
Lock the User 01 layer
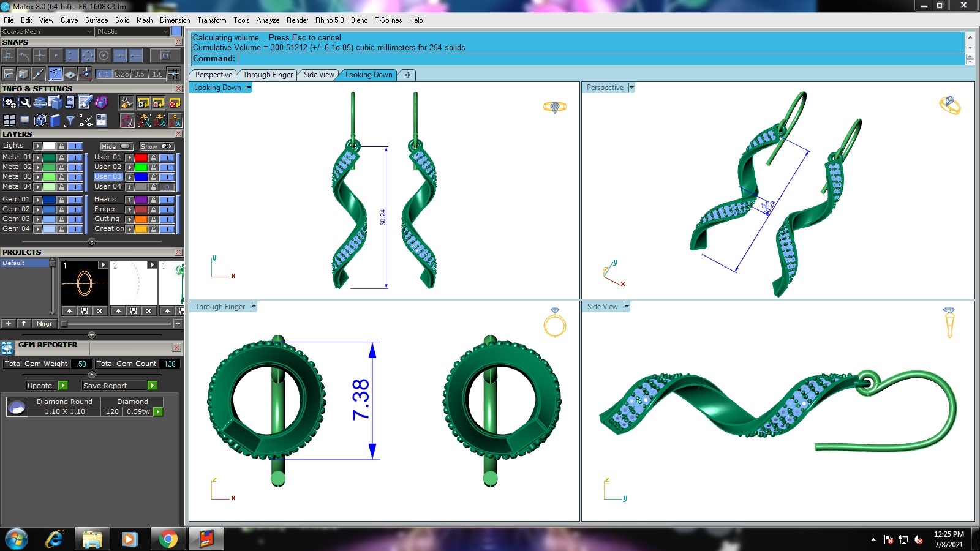coord(153,157)
